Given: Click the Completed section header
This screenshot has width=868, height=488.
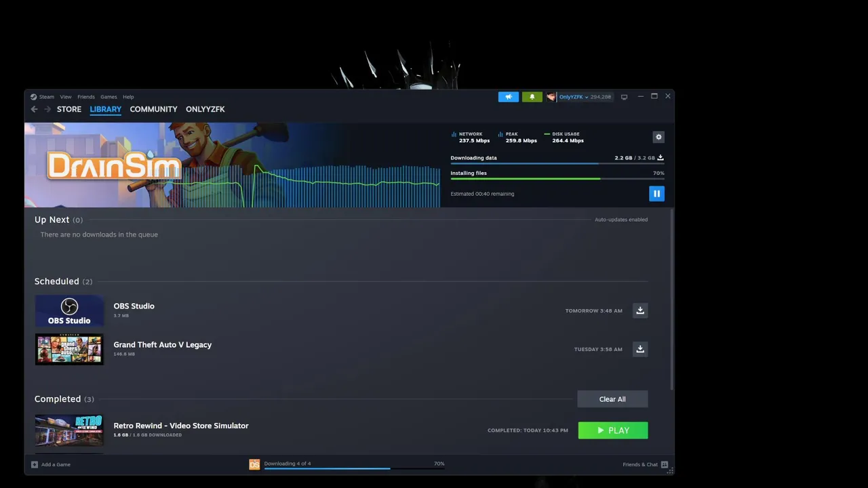Looking at the screenshot, I should (64, 399).
